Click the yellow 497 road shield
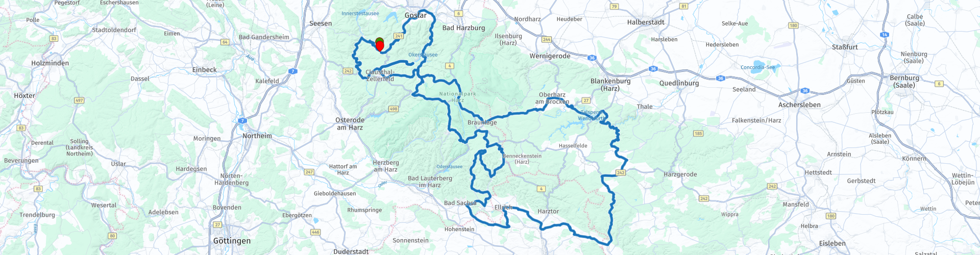Viewport: 980px width, 255px height. 79,100
